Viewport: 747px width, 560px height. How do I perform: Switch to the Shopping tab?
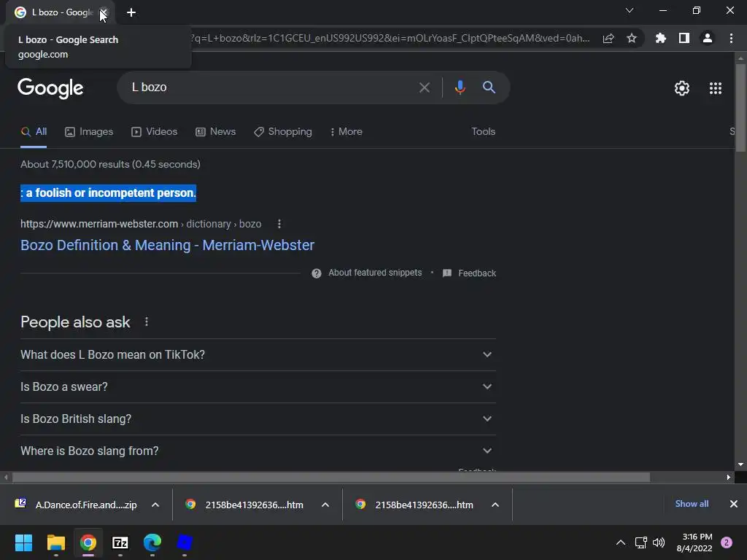click(x=283, y=132)
